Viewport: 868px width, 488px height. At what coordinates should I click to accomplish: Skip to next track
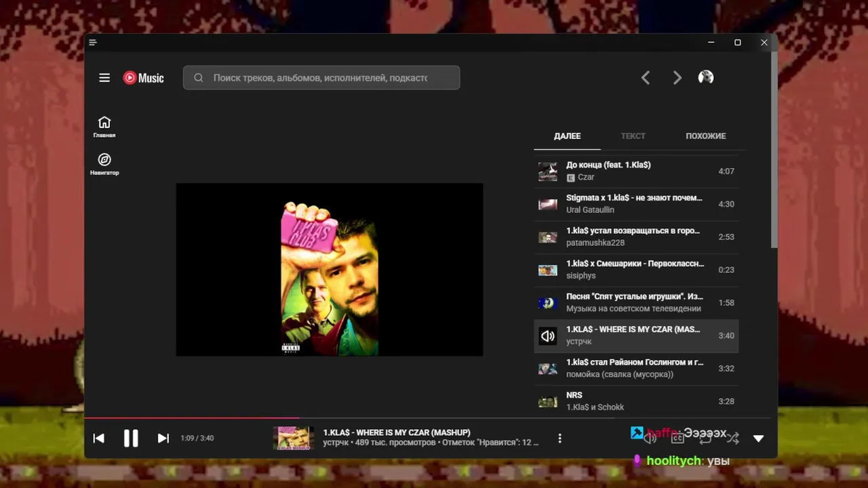(163, 439)
